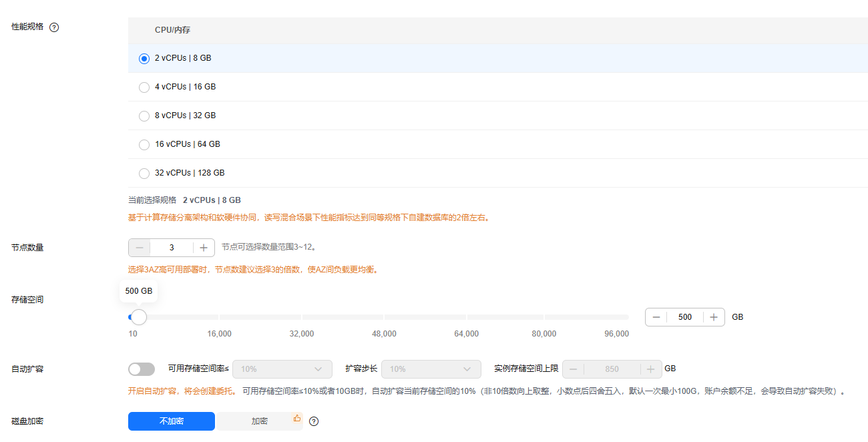This screenshot has height=442, width=868.
Task: Select the 16 vCPUs | 64 GB radio option
Action: coord(144,145)
